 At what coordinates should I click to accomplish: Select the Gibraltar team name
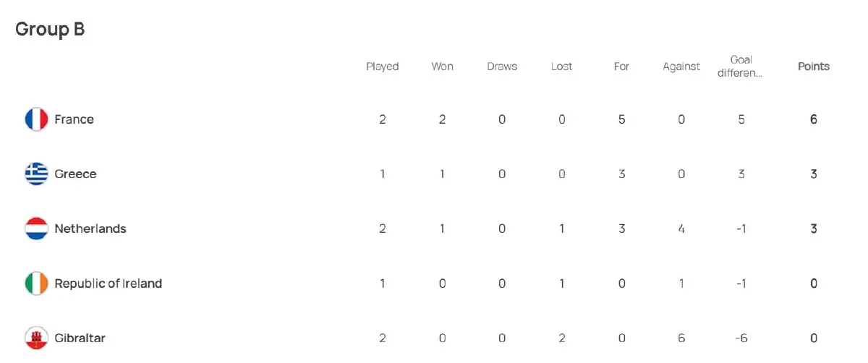point(80,338)
